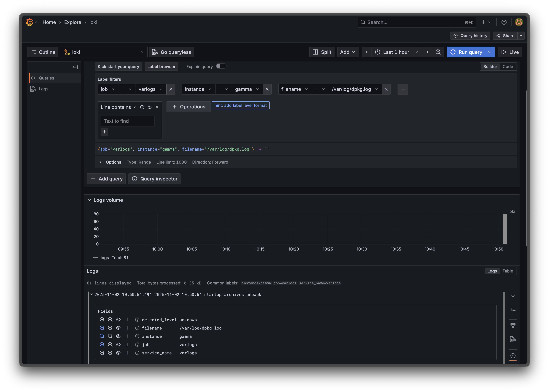Viewport: 549px width, 392px height.
Task: Filter for the instance field value
Action: tap(102, 336)
